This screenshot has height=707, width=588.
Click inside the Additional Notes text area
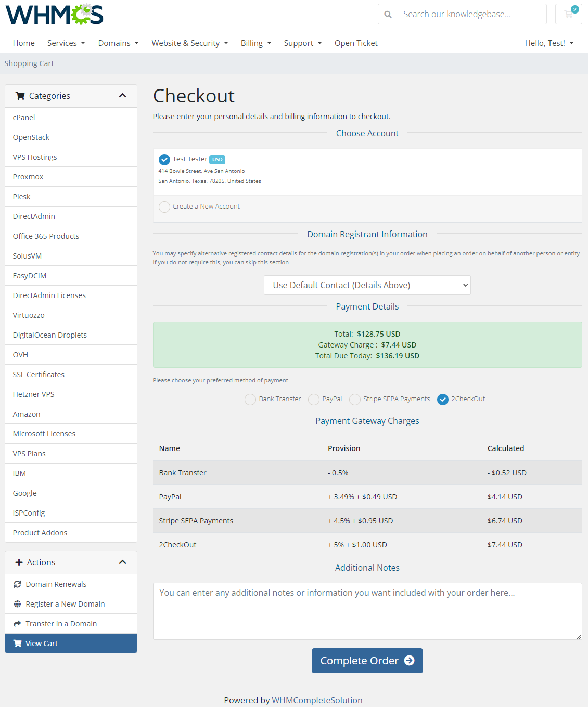point(367,611)
